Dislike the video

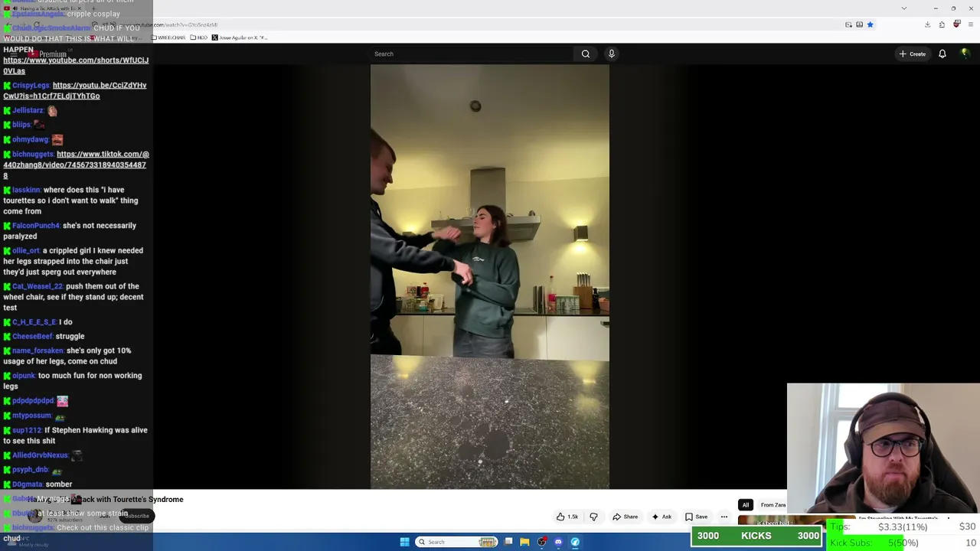593,517
